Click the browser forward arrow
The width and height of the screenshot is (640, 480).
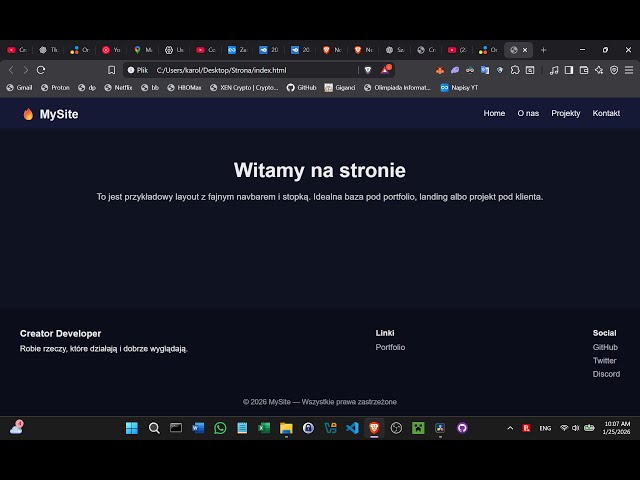point(26,70)
